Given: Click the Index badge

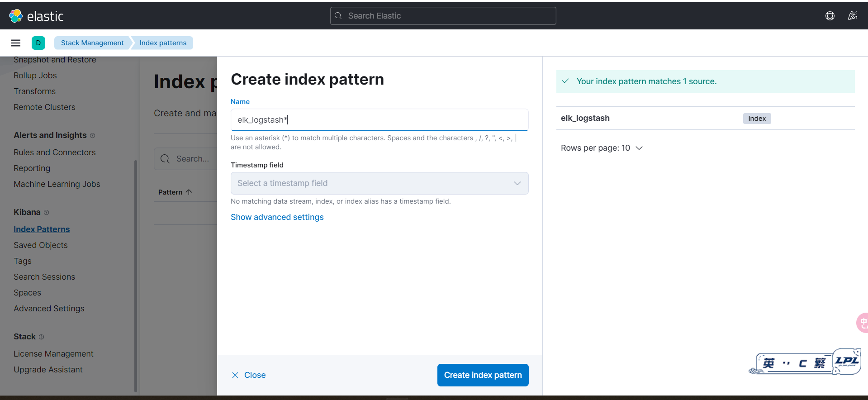Looking at the screenshot, I should coord(757,119).
